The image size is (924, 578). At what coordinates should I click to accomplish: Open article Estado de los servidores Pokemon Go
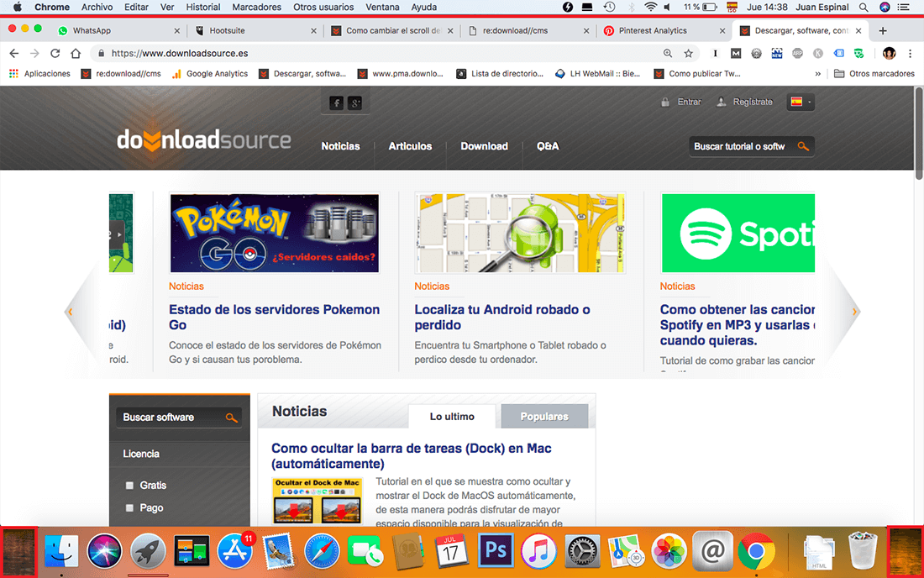click(274, 317)
